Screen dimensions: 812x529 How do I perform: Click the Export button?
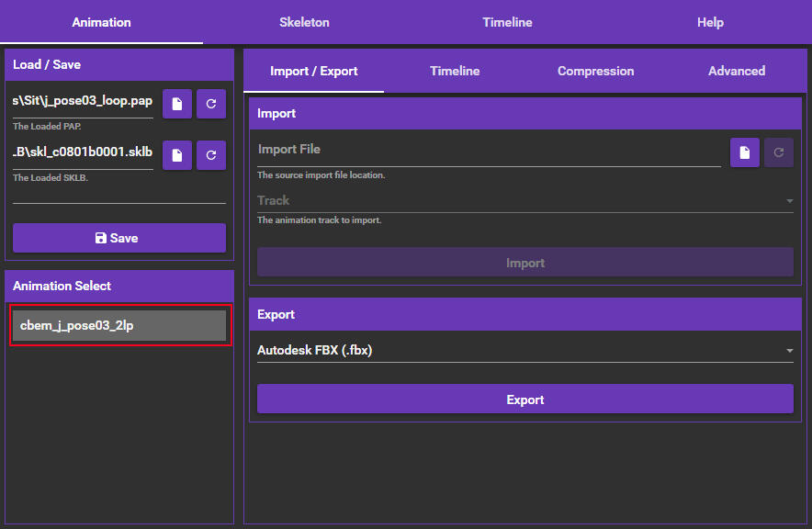(x=524, y=400)
